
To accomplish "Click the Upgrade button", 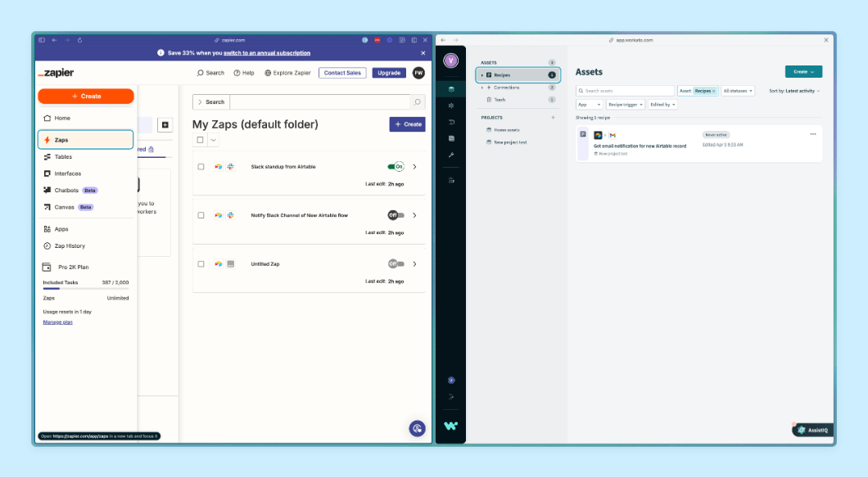I will 389,73.
